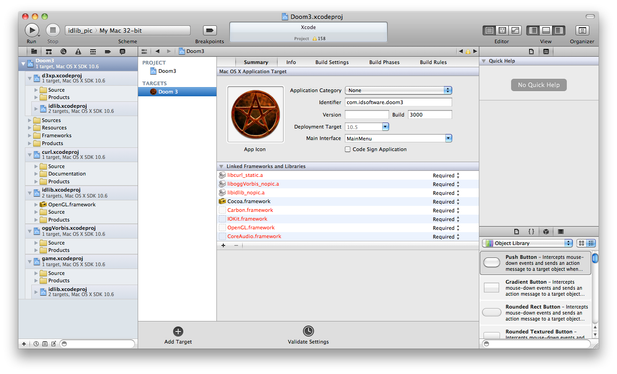
Task: Click the Stop button in toolbar
Action: click(x=53, y=30)
